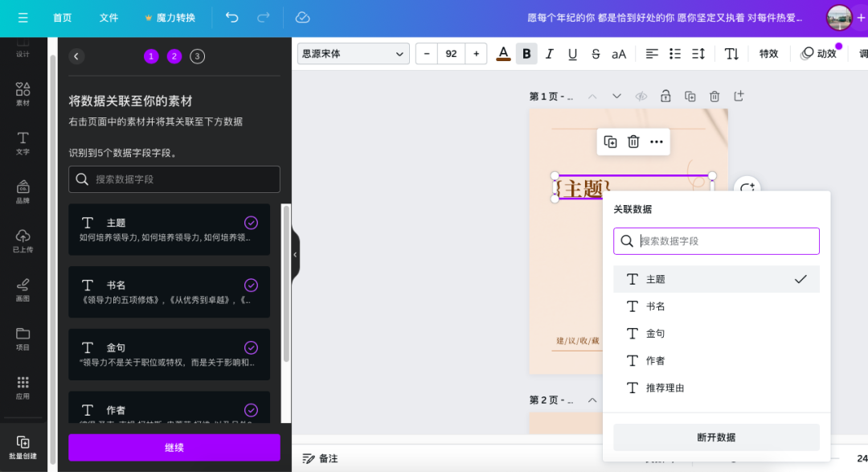The image size is (868, 472).
Task: Redo the last action
Action: tap(264, 18)
